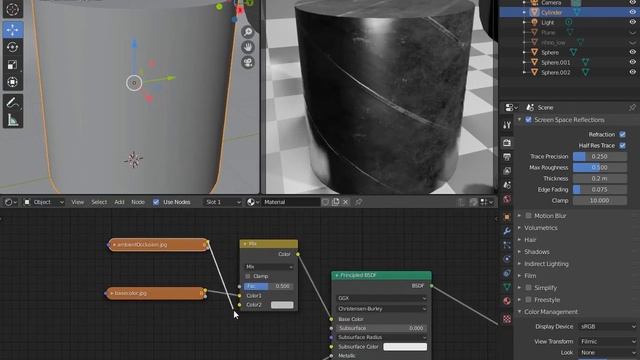Expand the Shadows panel
This screenshot has height=360, width=640.
(x=536, y=252)
